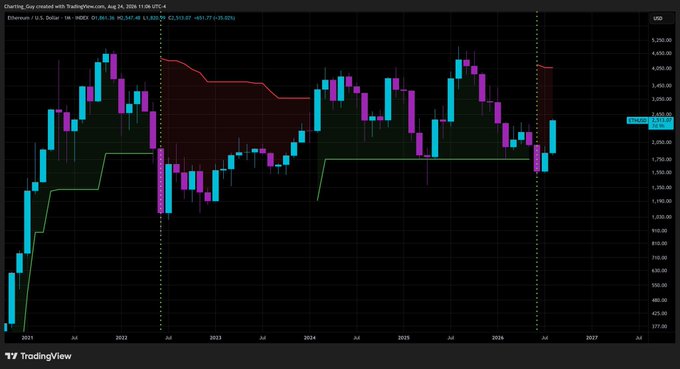The width and height of the screenshot is (680, 369).
Task: Click the 2022 label on time axis
Action: point(121,337)
